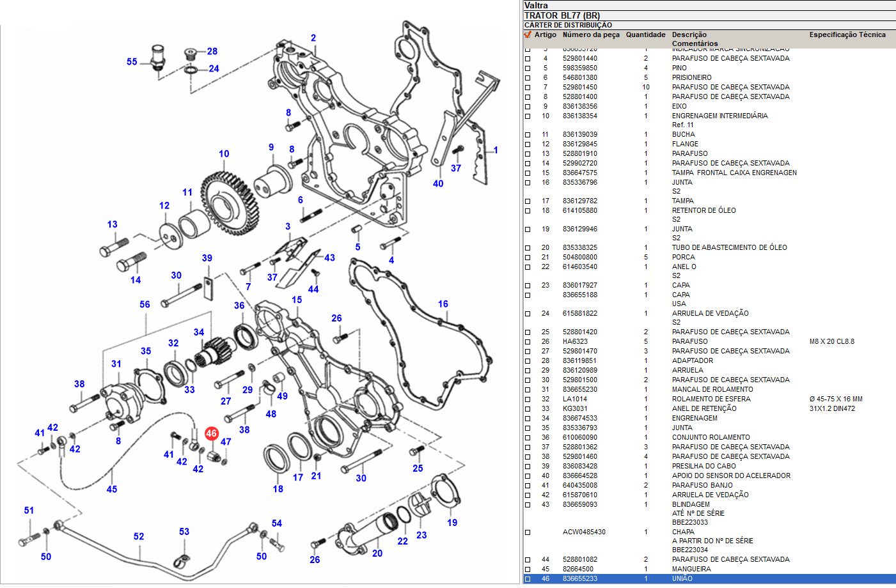Tick the checkbox for article 32 ROLAMENTO DE ESFERA
This screenshot has height=588, width=896.
(528, 399)
